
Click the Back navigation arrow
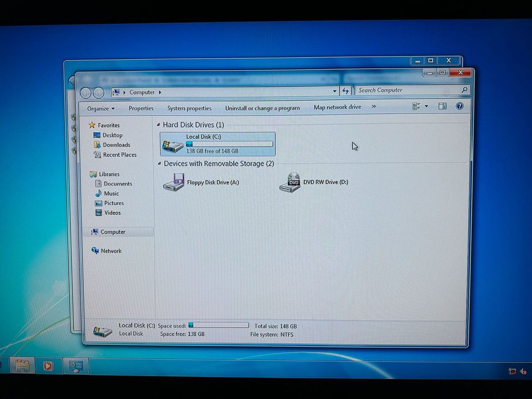(x=86, y=92)
